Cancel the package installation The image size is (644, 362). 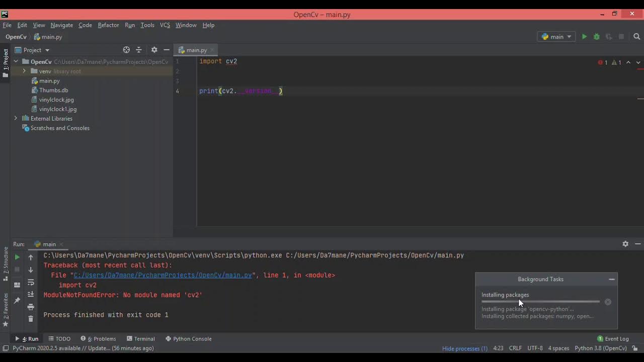click(608, 302)
